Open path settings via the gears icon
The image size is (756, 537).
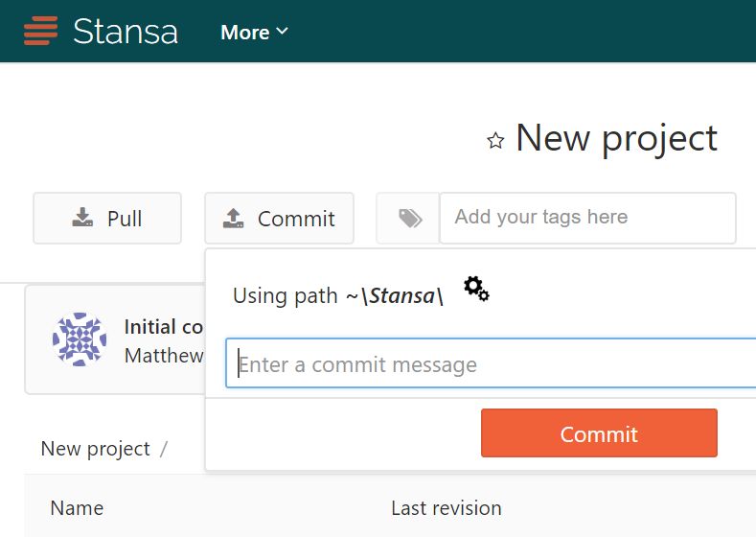click(x=476, y=289)
